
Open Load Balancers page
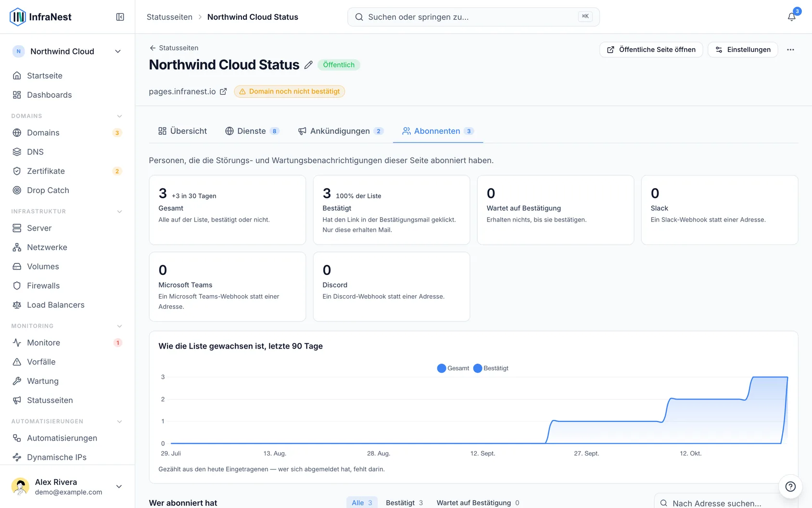click(x=67, y=305)
